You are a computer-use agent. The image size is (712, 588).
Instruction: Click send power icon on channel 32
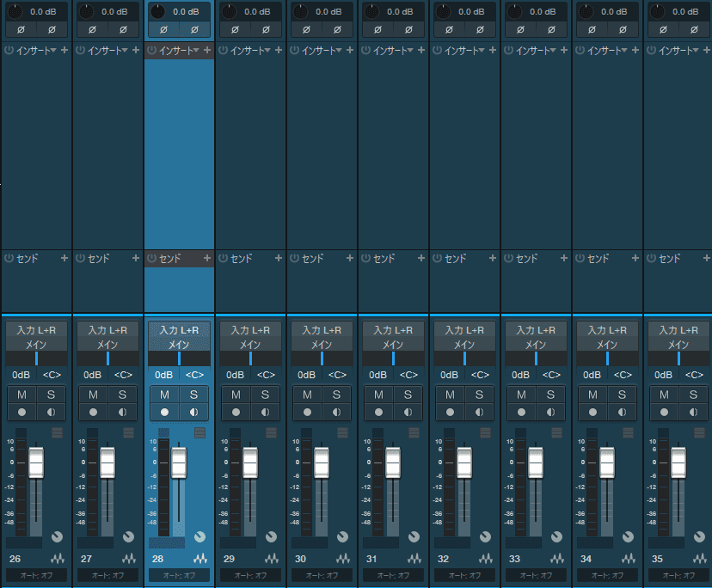438,258
